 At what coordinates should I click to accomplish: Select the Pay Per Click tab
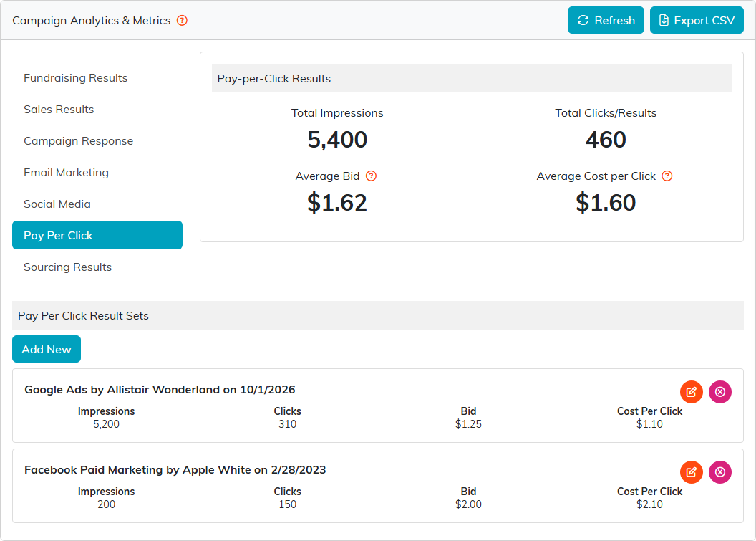click(x=97, y=235)
